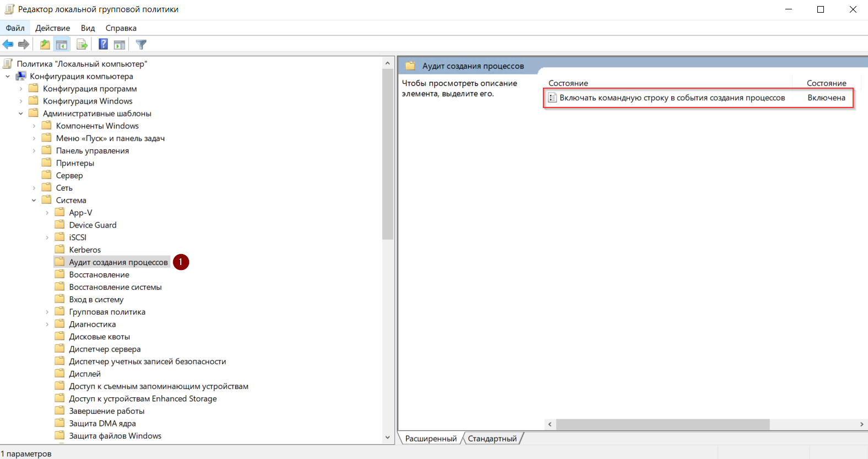Image resolution: width=868 pixels, height=459 pixels.
Task: Switch to the Стандартный tab
Action: pyautogui.click(x=492, y=439)
